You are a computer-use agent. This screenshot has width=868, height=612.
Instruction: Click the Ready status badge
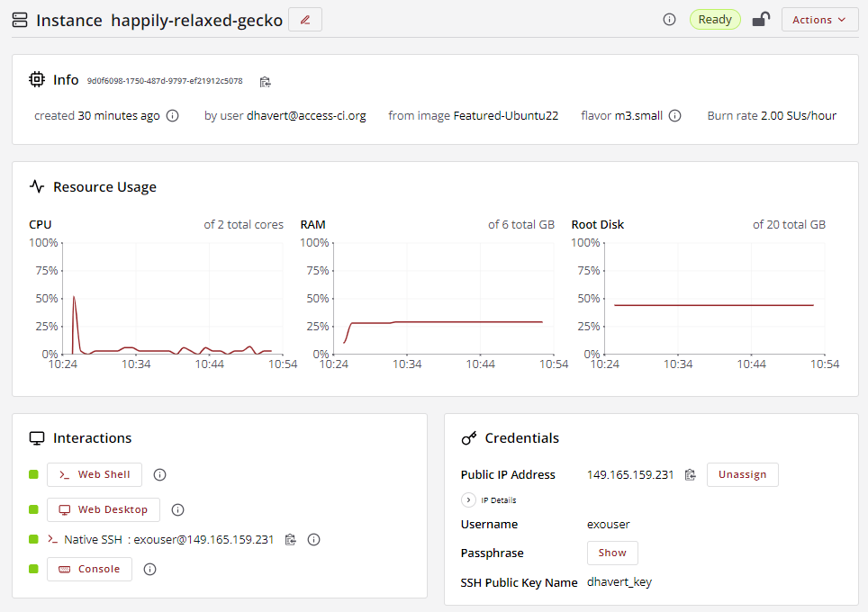point(715,20)
